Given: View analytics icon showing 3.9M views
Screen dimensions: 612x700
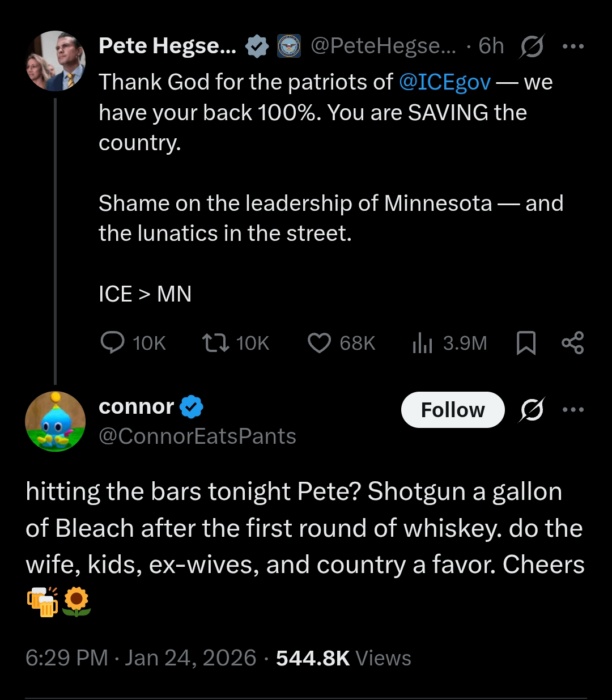Looking at the screenshot, I should click(423, 343).
